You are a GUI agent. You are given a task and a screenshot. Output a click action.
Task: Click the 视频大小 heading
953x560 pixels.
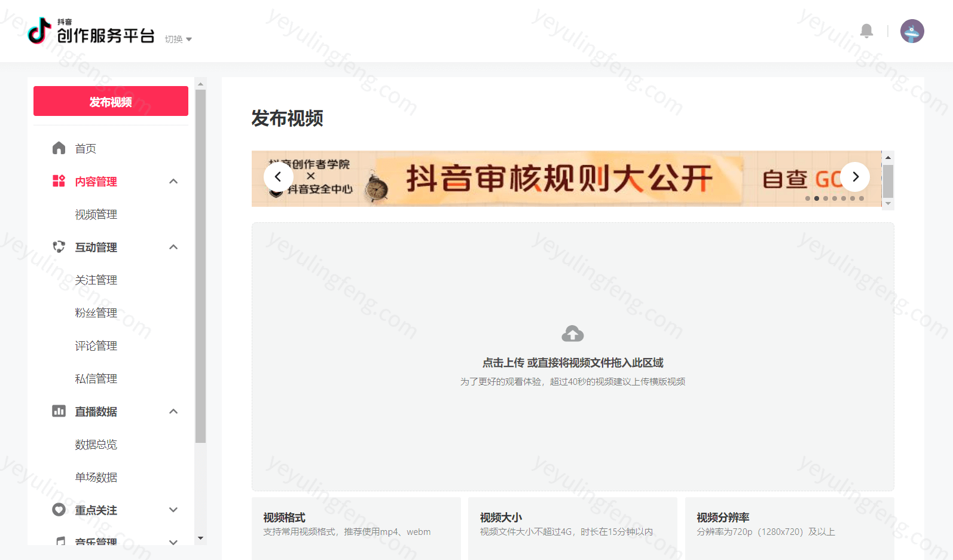click(x=501, y=517)
